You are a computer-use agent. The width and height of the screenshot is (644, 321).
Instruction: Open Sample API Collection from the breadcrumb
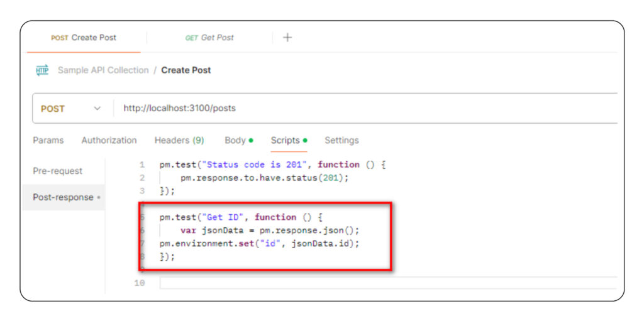103,70
